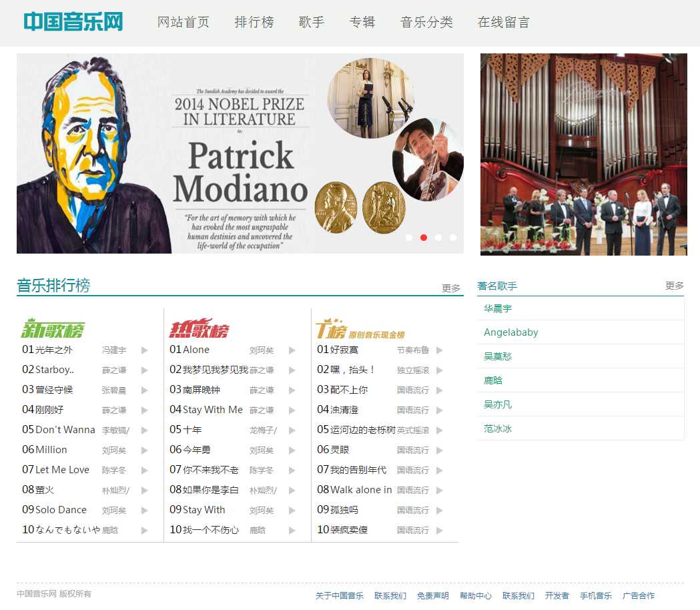Start playing 十年 with its play icon
The image size is (700, 610).
click(292, 430)
